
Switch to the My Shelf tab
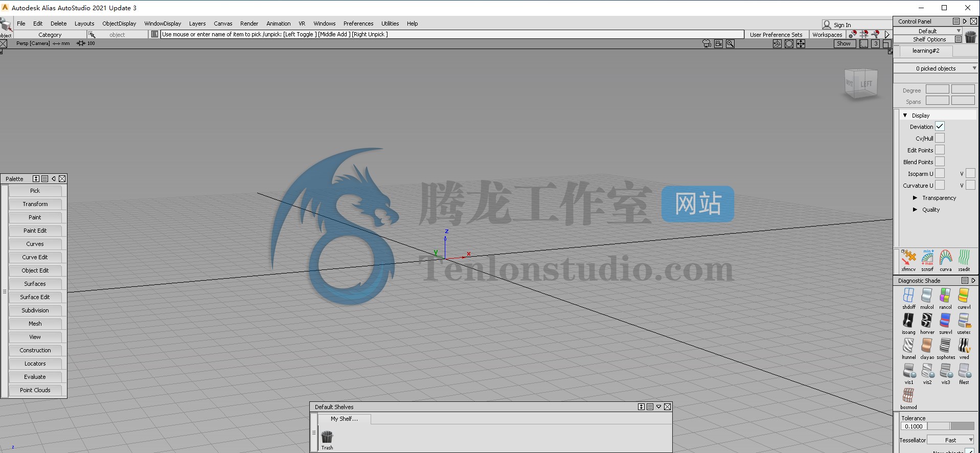[344, 419]
